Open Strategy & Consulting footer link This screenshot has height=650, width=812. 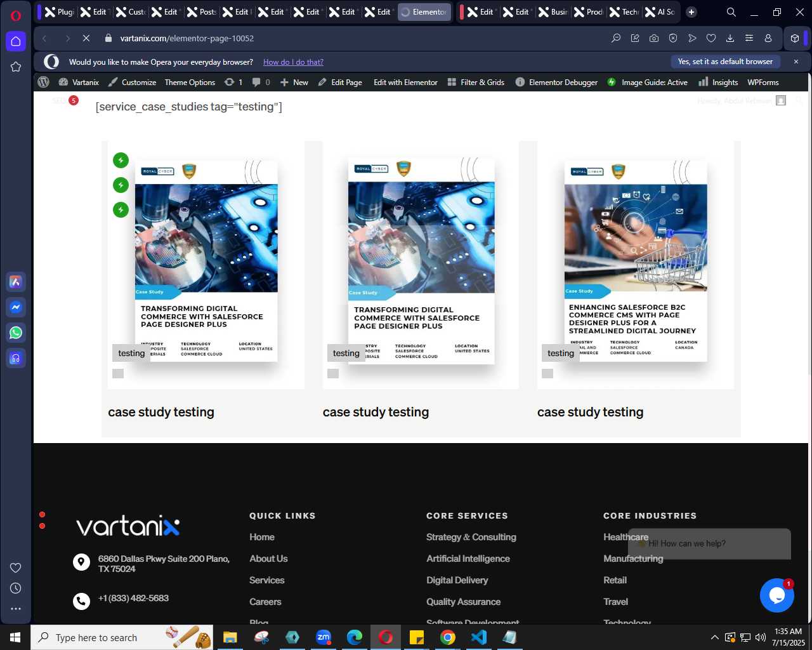[471, 537]
